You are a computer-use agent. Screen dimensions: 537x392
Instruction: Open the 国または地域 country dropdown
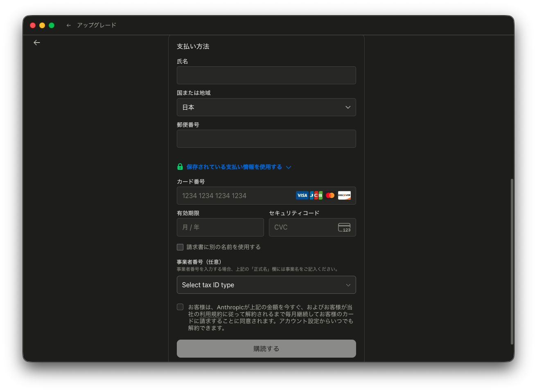[x=266, y=107]
